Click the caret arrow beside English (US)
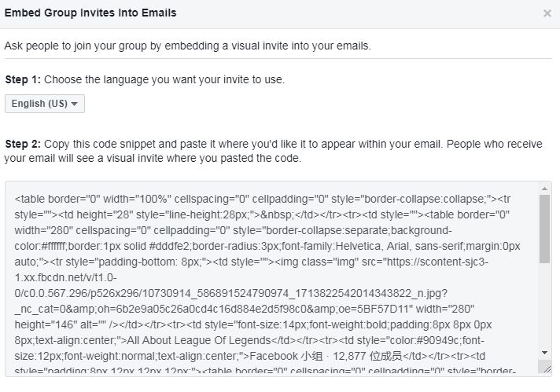 (74, 104)
